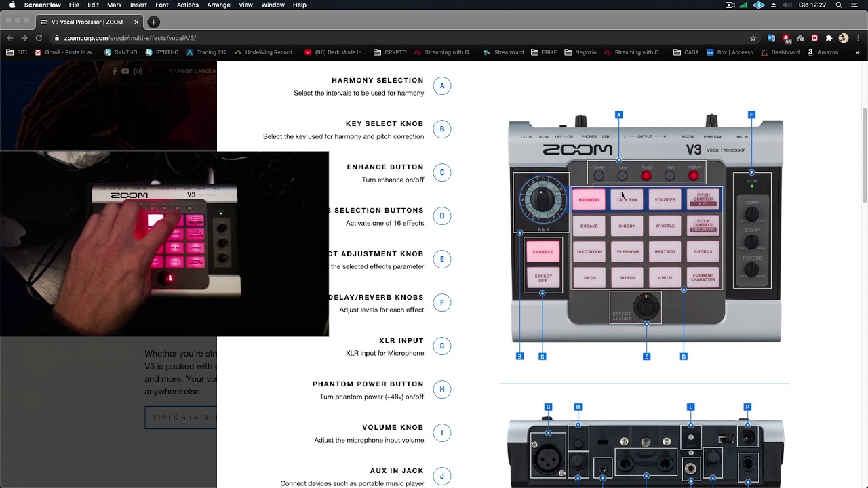Viewport: 868px width, 488px height.
Task: Open the File menu
Action: click(74, 5)
